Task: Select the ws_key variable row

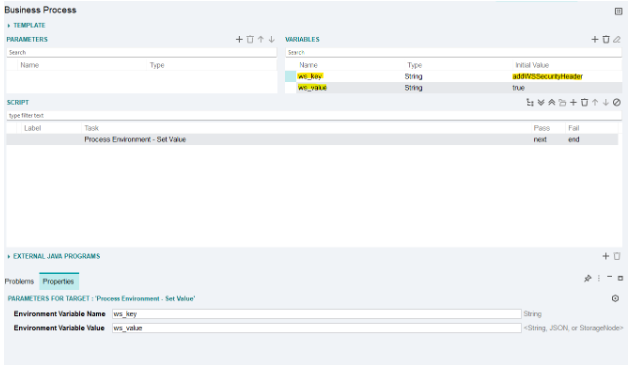Action: [x=453, y=76]
